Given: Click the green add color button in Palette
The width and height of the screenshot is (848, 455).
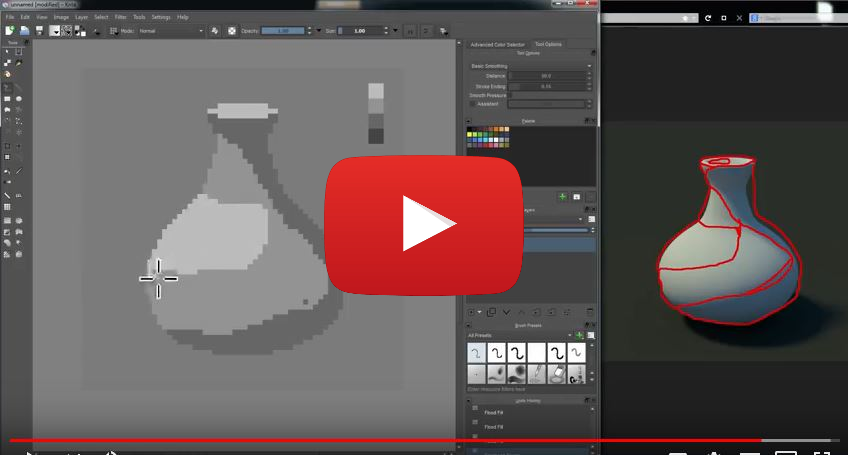Looking at the screenshot, I should (x=562, y=197).
